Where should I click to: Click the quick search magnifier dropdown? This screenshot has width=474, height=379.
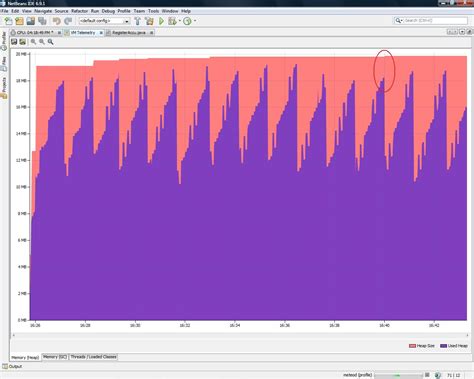pos(399,21)
